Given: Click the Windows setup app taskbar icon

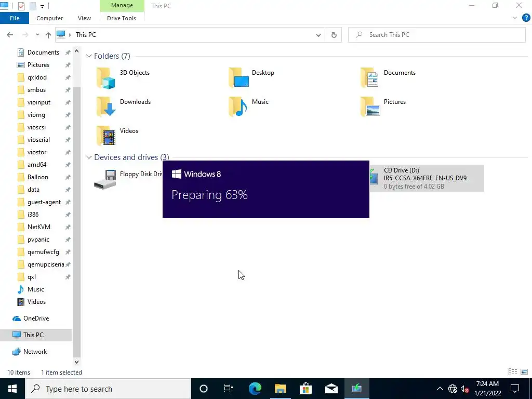Looking at the screenshot, I should tap(356, 389).
